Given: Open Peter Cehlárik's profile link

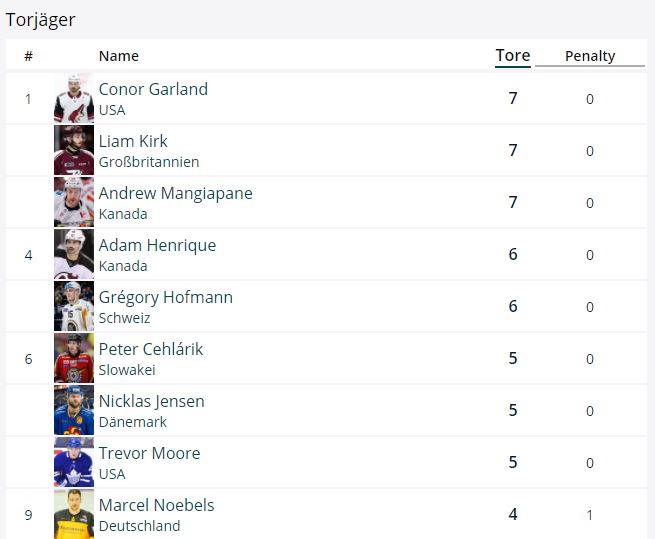Looking at the screenshot, I should click(x=151, y=349).
